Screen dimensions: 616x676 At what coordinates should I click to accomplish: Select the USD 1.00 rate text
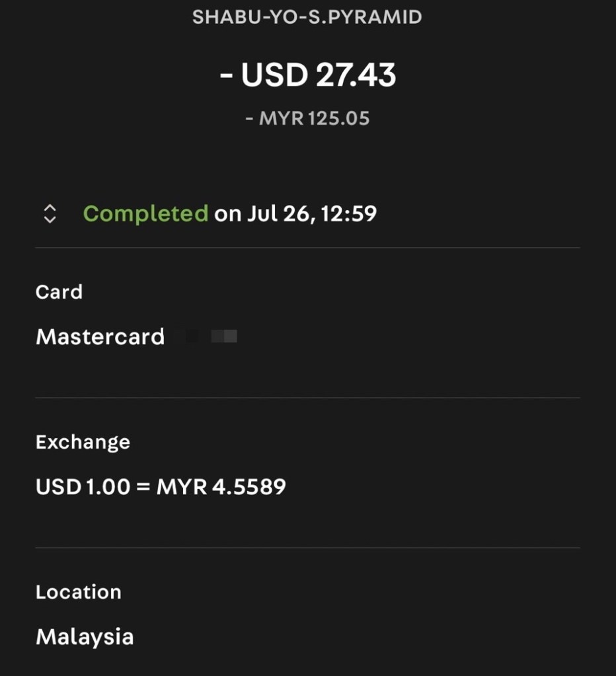coord(83,487)
